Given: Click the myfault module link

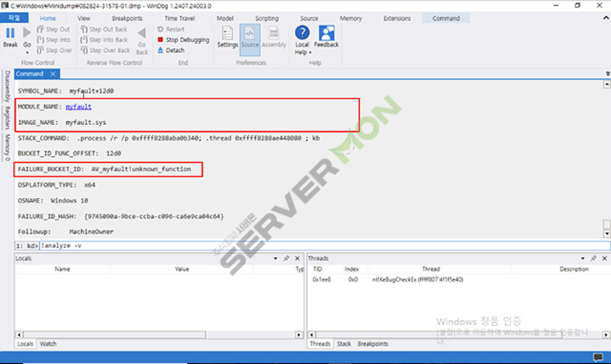Looking at the screenshot, I should pyautogui.click(x=79, y=106).
